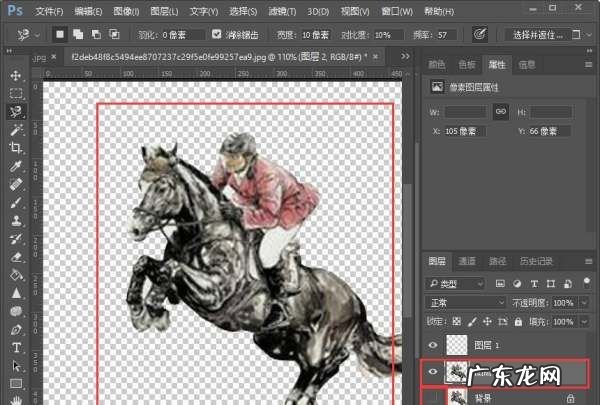
Task: Toggle the 消除锯齿 anti-alias checkbox
Action: click(x=217, y=33)
